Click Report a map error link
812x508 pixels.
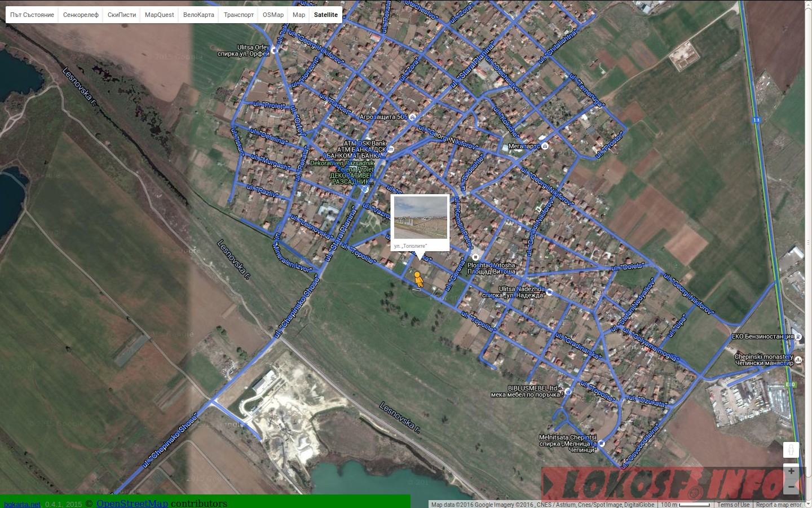pos(779,505)
